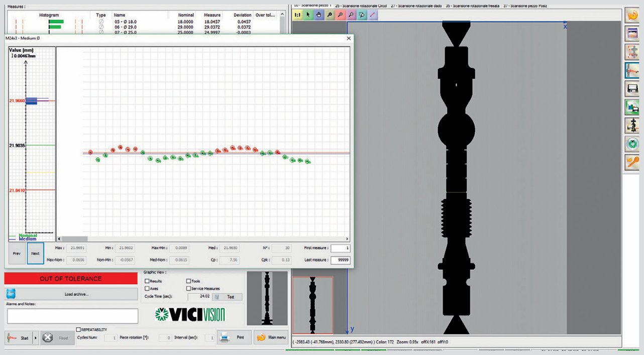Viewport: 644px width, 355px height.
Task: Click chart scrollbar right arrow
Action: click(347, 239)
